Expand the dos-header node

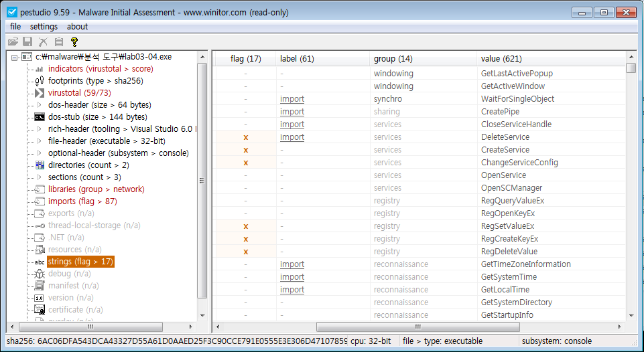coord(40,105)
